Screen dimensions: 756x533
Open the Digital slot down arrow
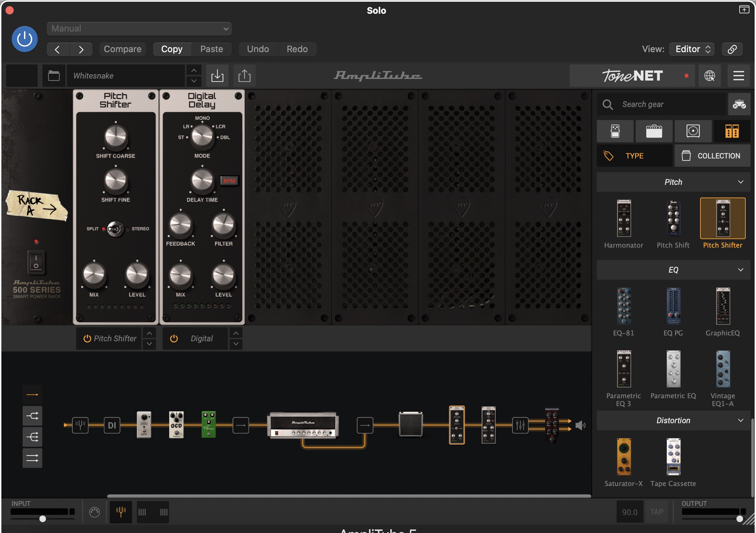pyautogui.click(x=236, y=344)
